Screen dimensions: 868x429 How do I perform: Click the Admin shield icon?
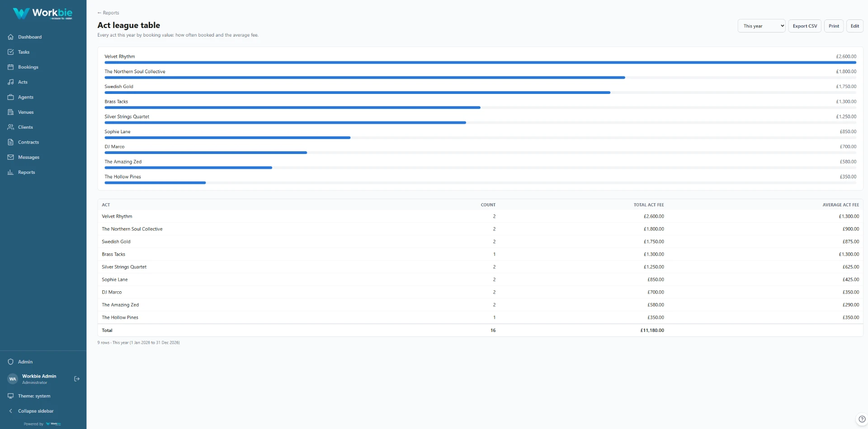[x=11, y=362]
